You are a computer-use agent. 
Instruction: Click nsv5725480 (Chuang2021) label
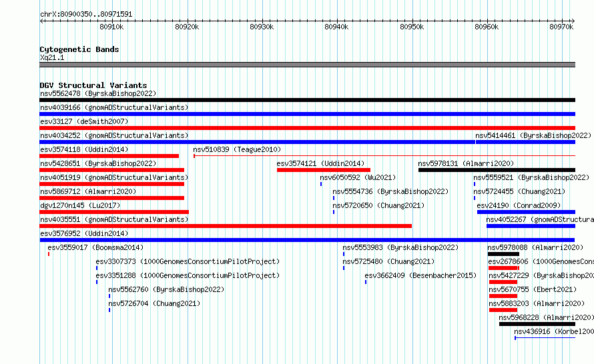coord(388,261)
